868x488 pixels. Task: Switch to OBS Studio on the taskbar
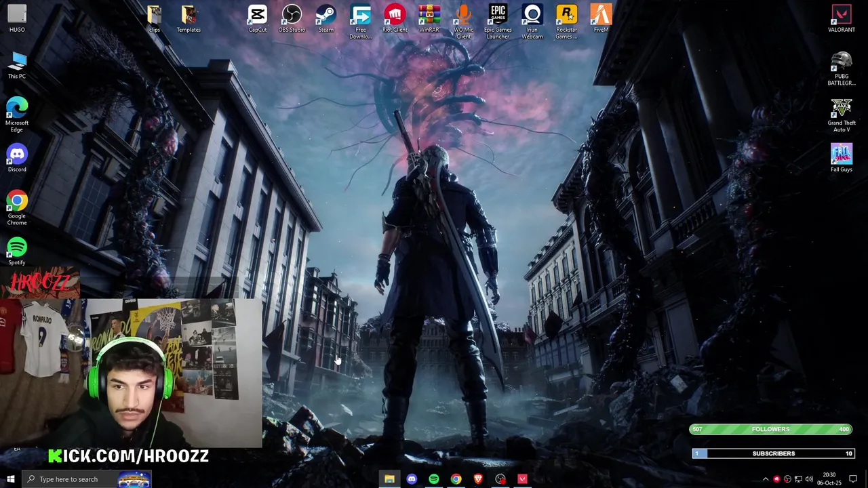click(x=500, y=479)
